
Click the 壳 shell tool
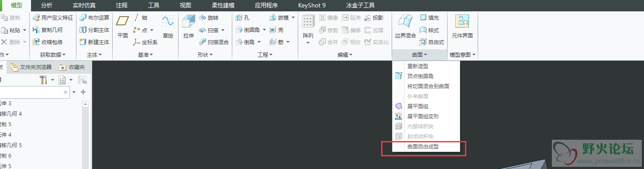pyautogui.click(x=276, y=30)
